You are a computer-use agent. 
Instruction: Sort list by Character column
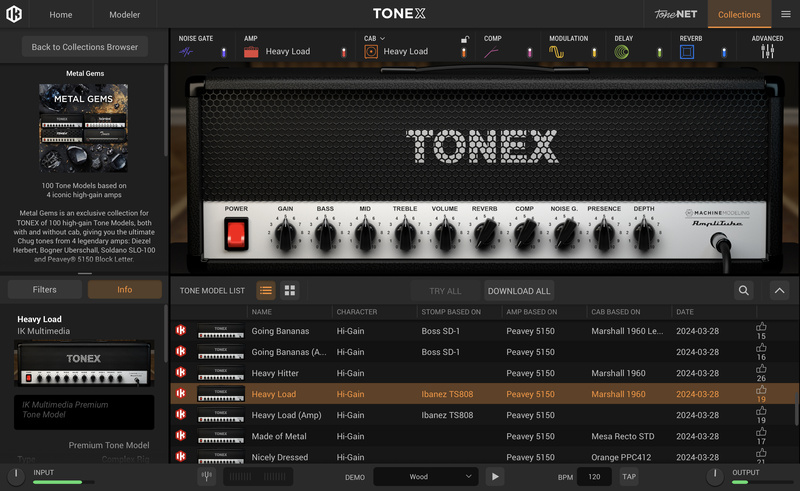tap(357, 312)
